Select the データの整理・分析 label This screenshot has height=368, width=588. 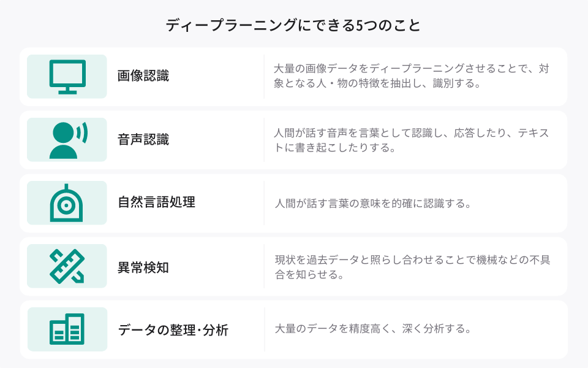(173, 330)
